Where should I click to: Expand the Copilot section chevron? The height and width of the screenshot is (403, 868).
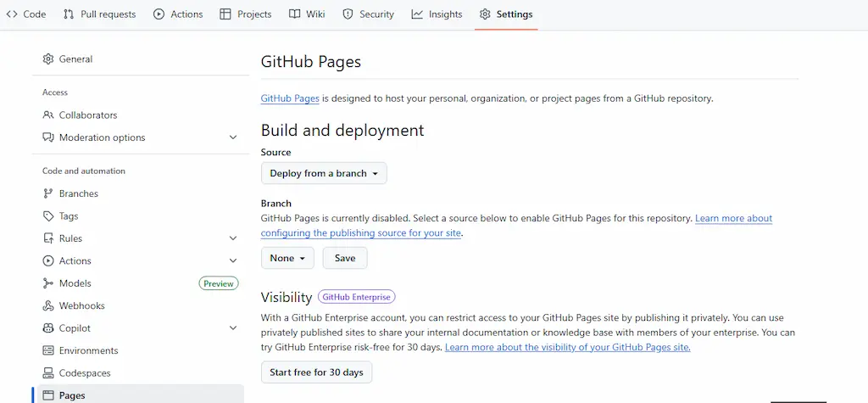click(x=233, y=328)
